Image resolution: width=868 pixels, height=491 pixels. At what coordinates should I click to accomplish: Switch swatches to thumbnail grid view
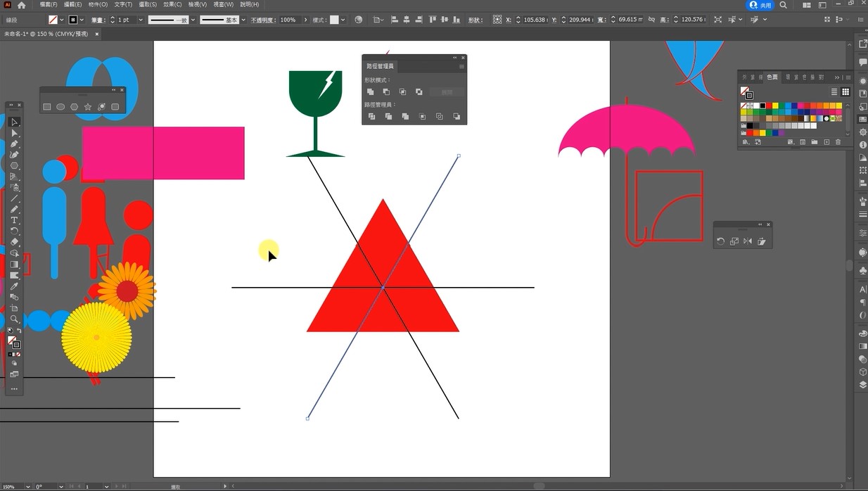click(845, 92)
